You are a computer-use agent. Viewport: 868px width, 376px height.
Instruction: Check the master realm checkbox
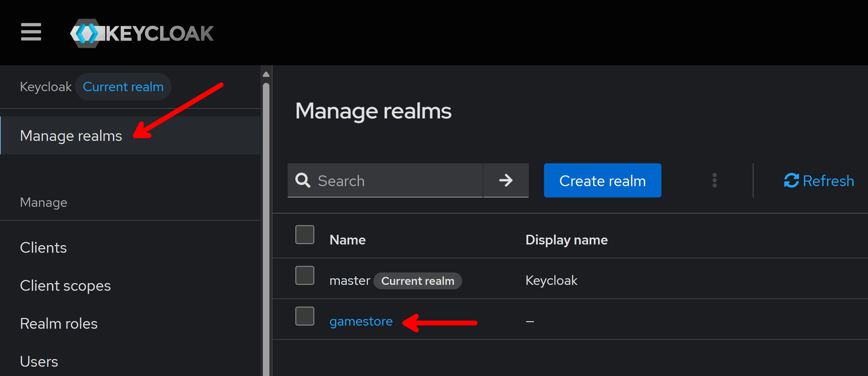(305, 275)
